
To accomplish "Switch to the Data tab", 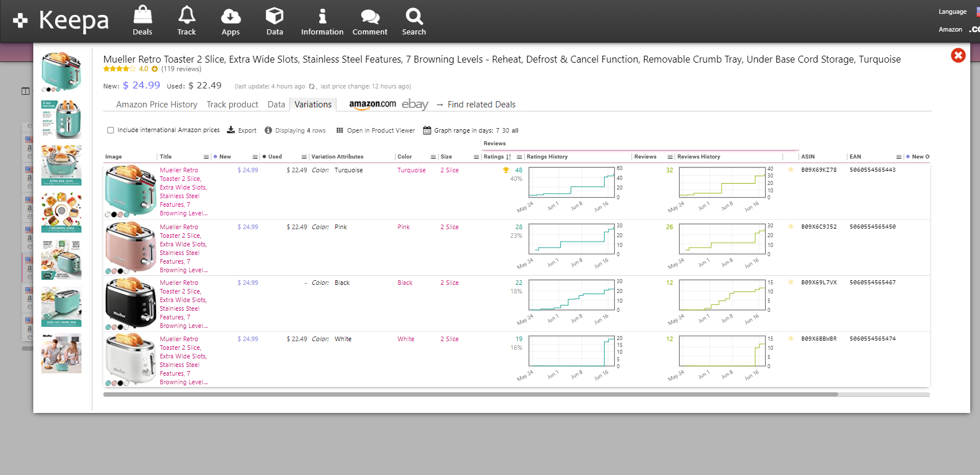I will point(276,105).
